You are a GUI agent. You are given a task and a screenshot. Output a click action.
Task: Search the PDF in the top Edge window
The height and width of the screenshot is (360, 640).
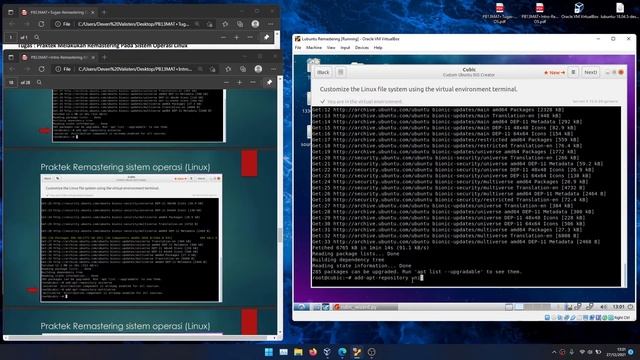37,37
